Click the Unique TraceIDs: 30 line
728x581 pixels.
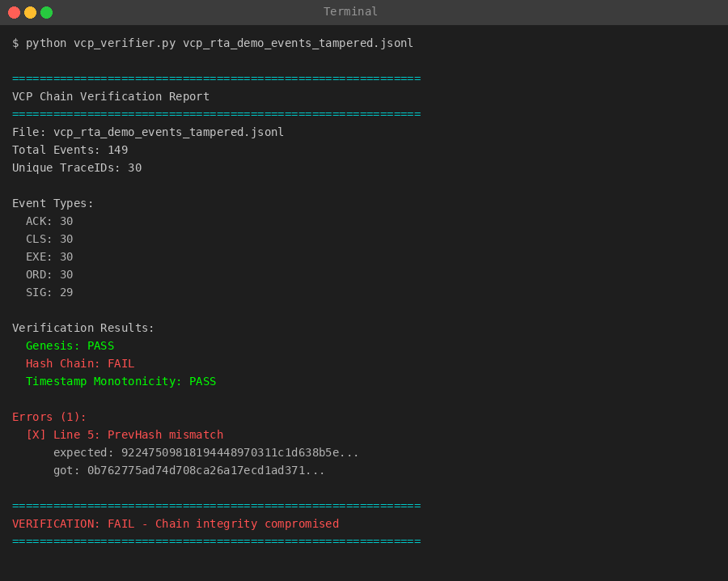(77, 168)
